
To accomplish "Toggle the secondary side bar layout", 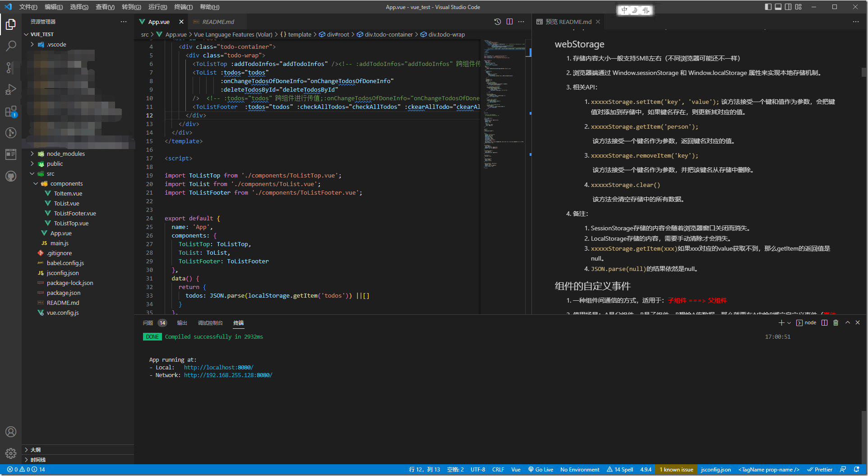I will [x=788, y=7].
